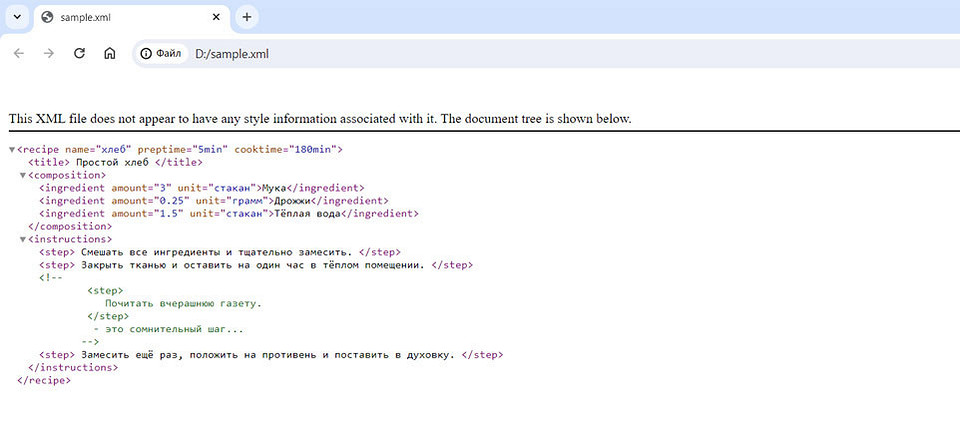Open a new tab with the plus button
Image resolution: width=960 pixels, height=447 pixels.
pyautogui.click(x=247, y=17)
